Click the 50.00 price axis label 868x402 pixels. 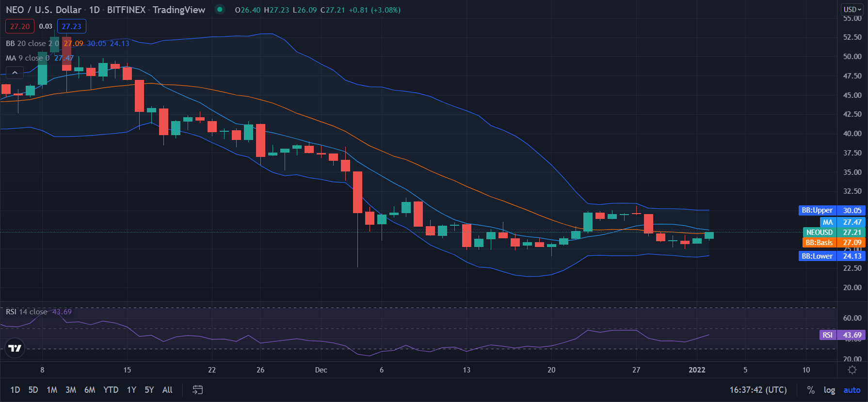click(x=852, y=57)
